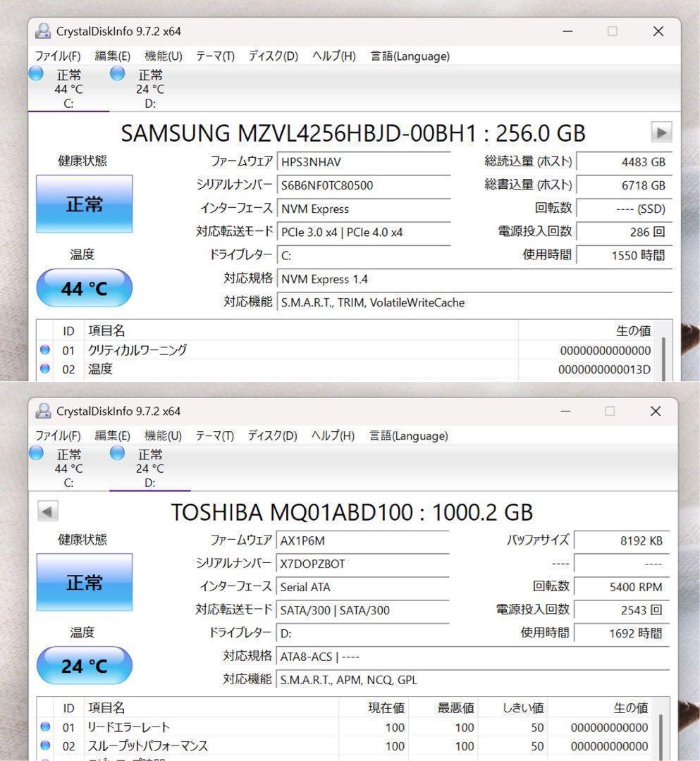
Task: Open the テーマ(T) menu
Action: 214,56
